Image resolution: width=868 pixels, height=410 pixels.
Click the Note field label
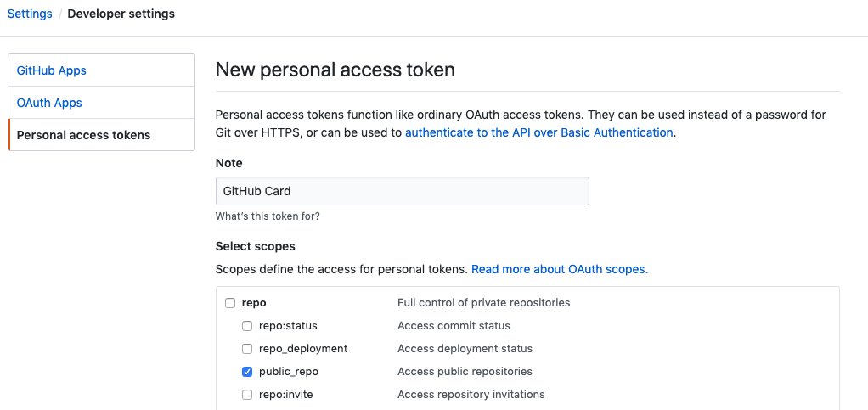229,163
